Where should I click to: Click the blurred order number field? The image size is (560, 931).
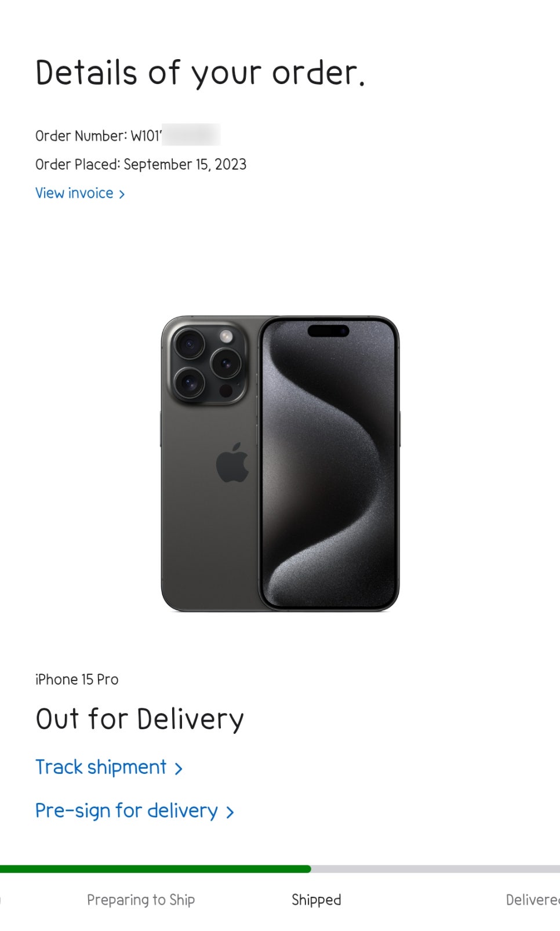[191, 135]
